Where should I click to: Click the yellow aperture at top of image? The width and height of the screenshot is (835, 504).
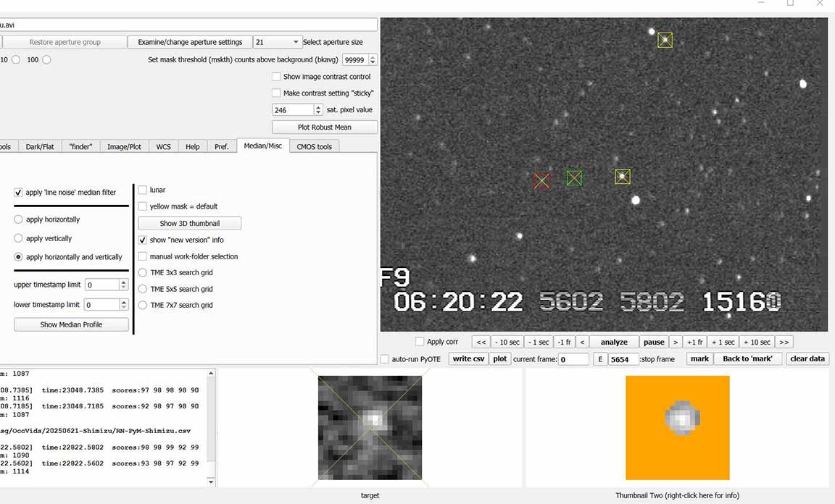[x=665, y=40]
